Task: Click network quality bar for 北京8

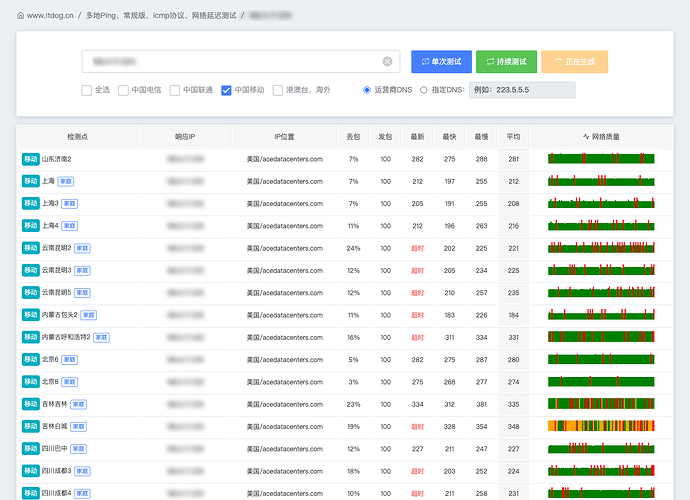Action: [601, 381]
